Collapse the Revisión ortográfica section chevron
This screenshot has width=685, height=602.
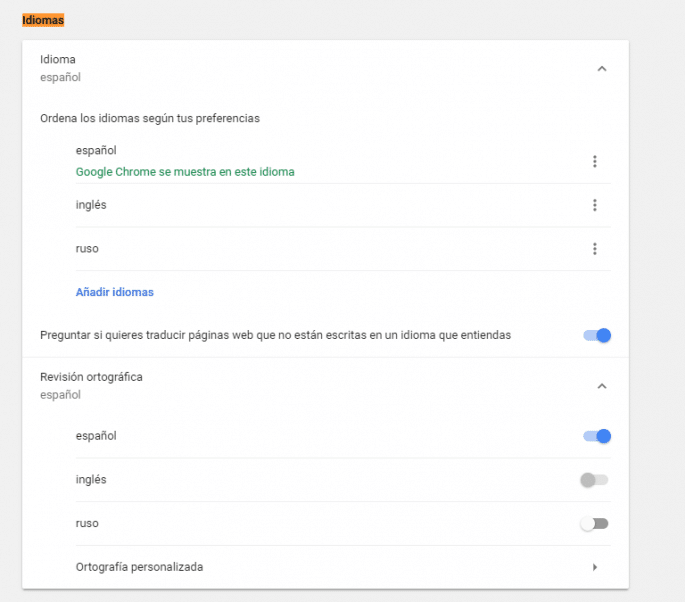coord(601,386)
